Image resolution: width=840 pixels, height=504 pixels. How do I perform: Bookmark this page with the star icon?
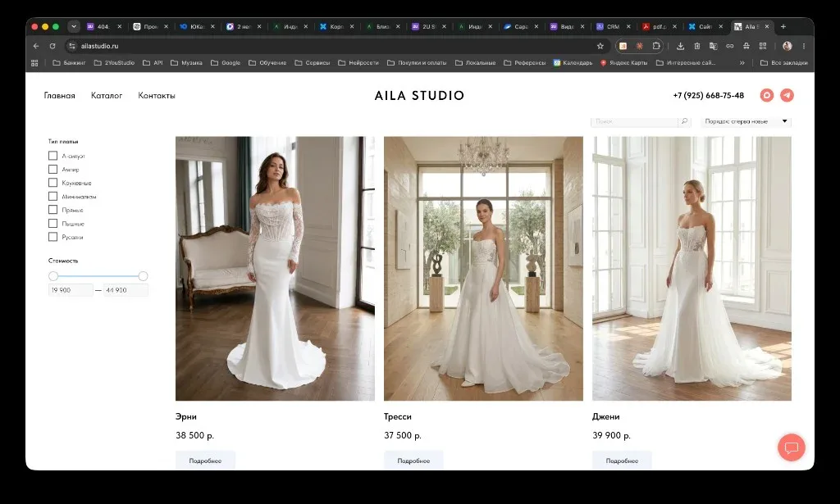pos(600,46)
